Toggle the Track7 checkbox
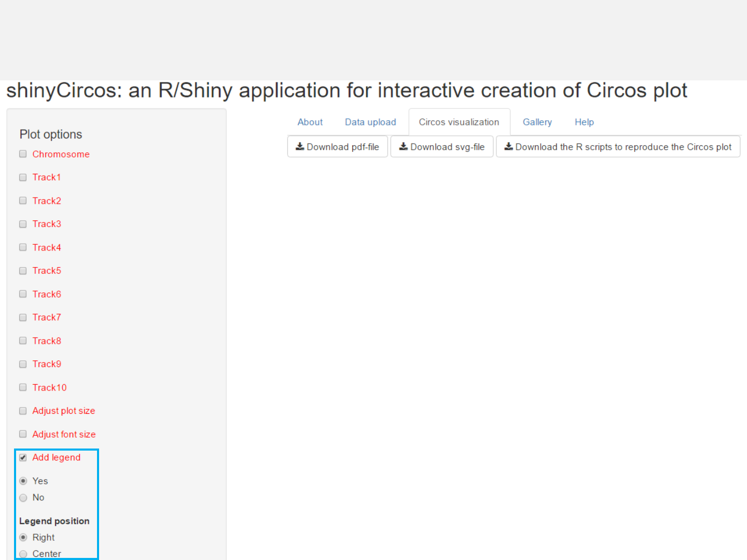747x560 pixels. coord(23,317)
